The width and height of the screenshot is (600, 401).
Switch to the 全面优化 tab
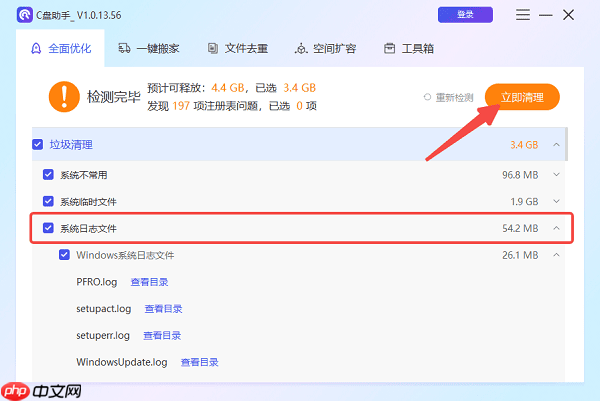click(60, 49)
